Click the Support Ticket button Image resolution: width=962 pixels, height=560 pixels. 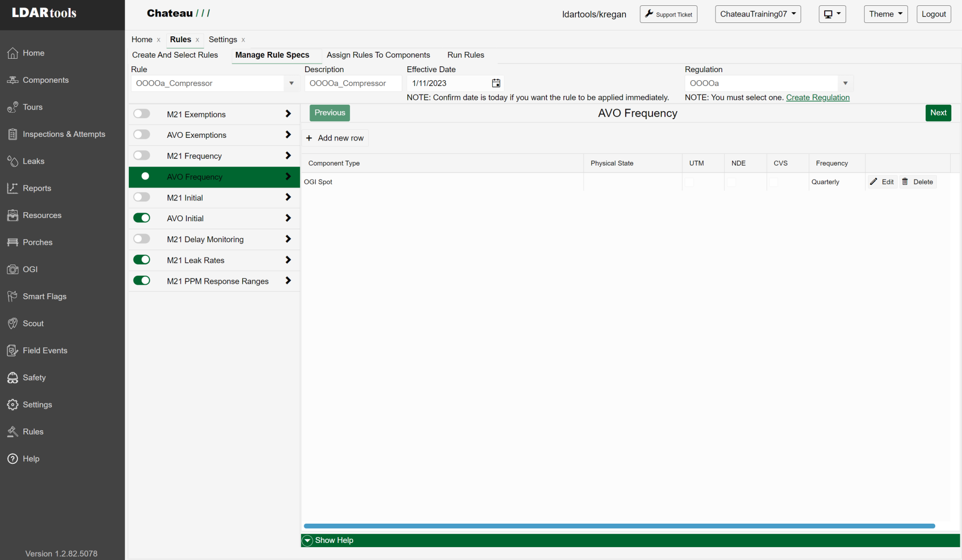[x=669, y=14]
